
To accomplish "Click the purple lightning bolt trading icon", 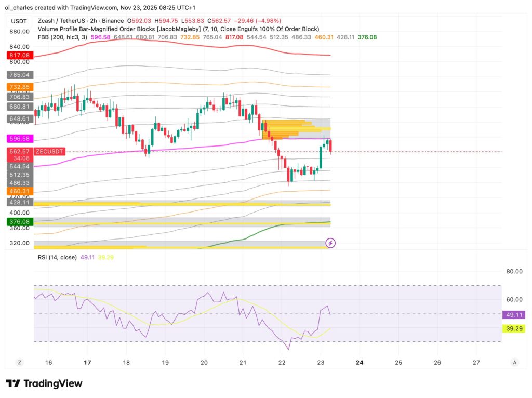I will [x=329, y=243].
